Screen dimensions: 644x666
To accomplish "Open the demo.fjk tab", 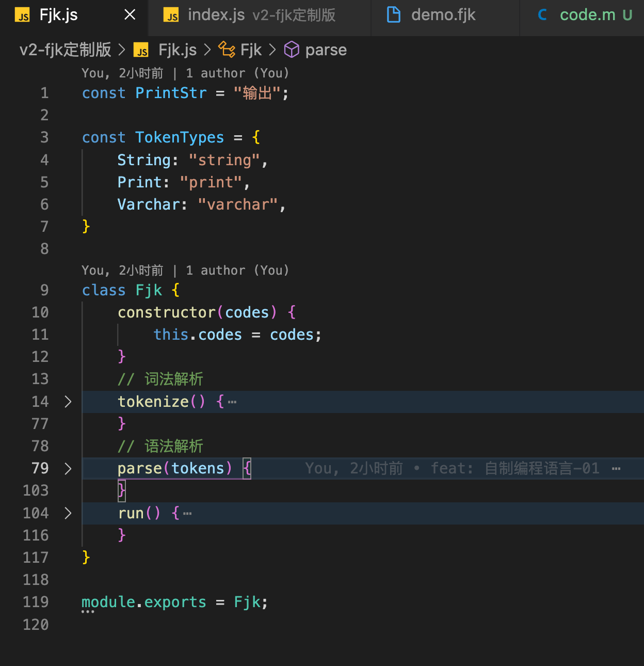I will click(443, 15).
